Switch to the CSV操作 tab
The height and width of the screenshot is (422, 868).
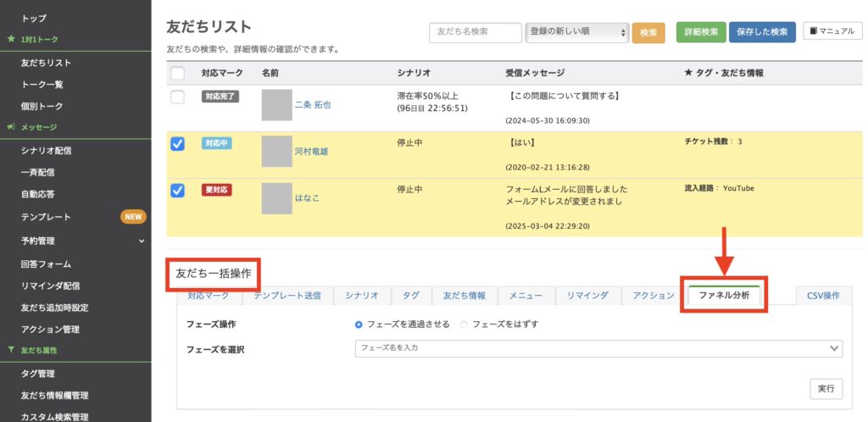point(823,296)
